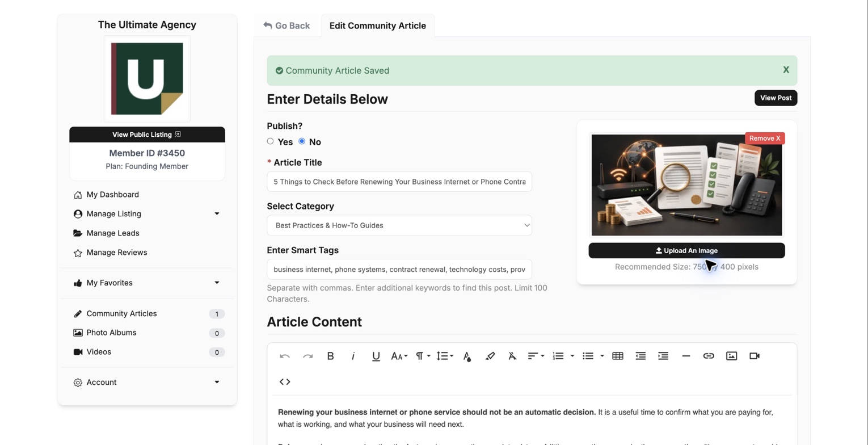This screenshot has width=868, height=445.
Task: Open the Select Category dropdown
Action: 399,225
